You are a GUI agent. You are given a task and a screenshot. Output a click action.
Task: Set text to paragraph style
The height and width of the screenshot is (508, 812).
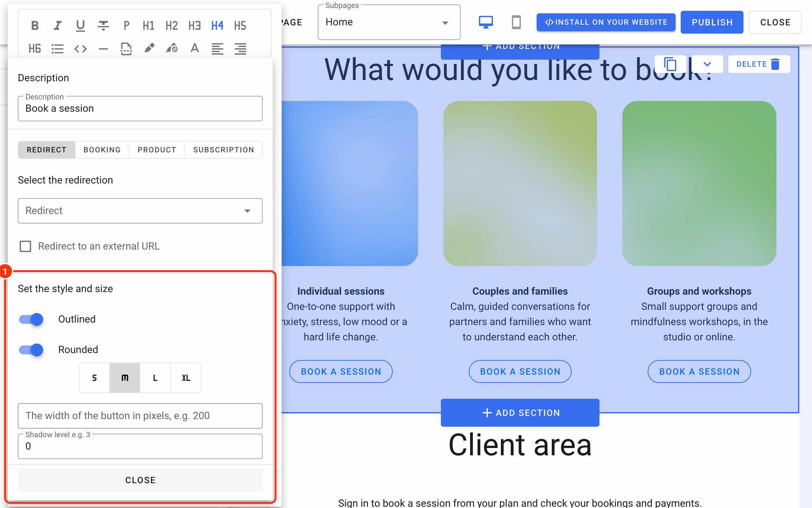(x=126, y=25)
